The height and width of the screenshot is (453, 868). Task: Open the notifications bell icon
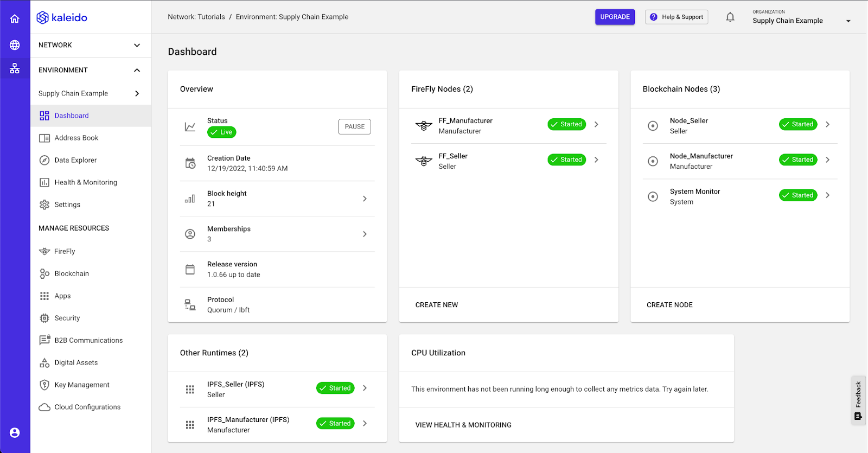tap(730, 17)
